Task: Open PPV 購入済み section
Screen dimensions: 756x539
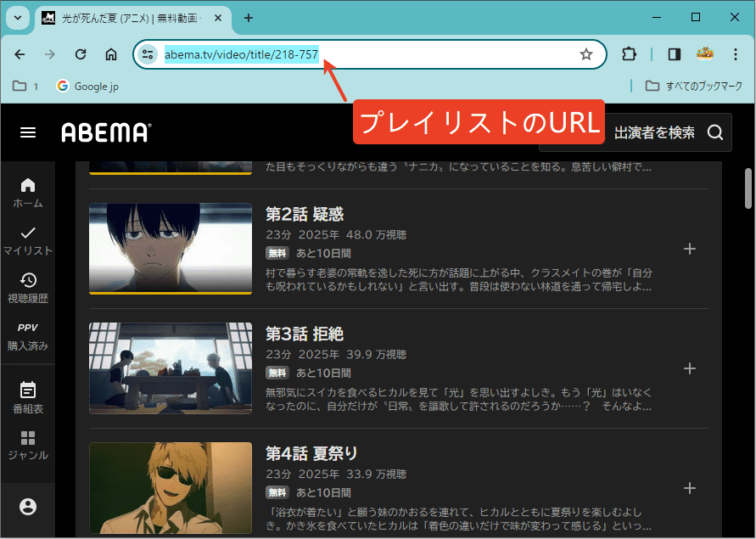Action: [x=28, y=336]
